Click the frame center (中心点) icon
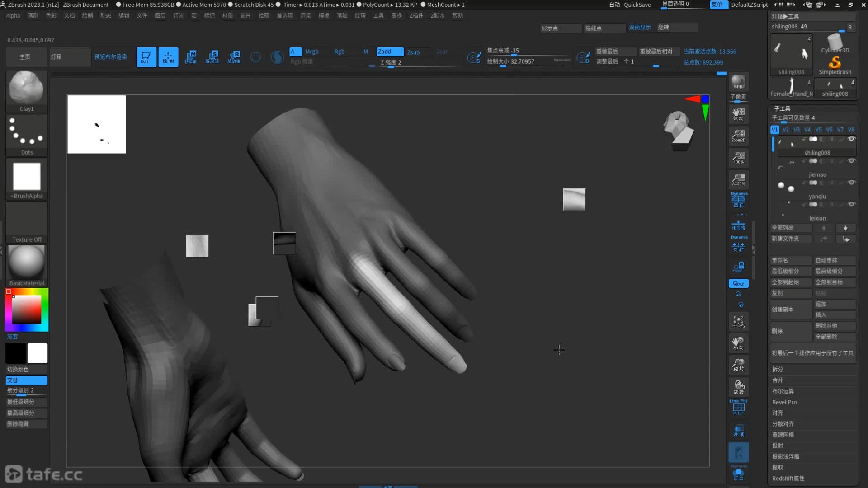The height and width of the screenshot is (488, 868). pos(738,321)
